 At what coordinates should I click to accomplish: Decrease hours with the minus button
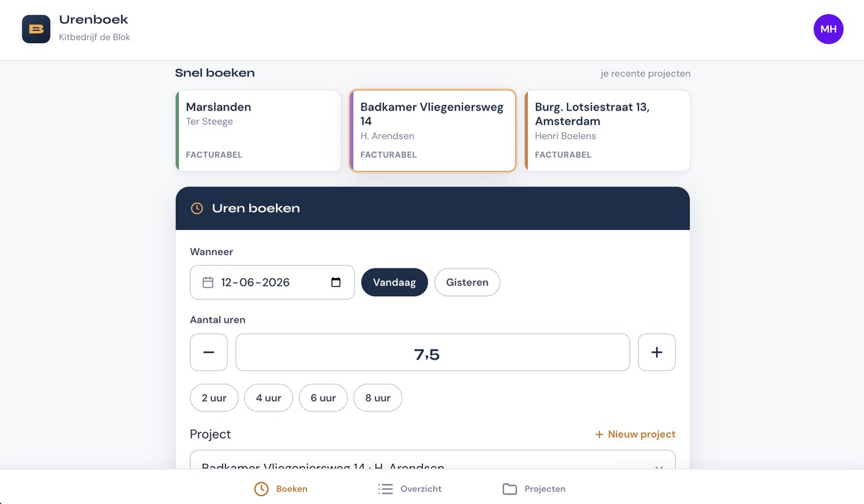pyautogui.click(x=209, y=352)
